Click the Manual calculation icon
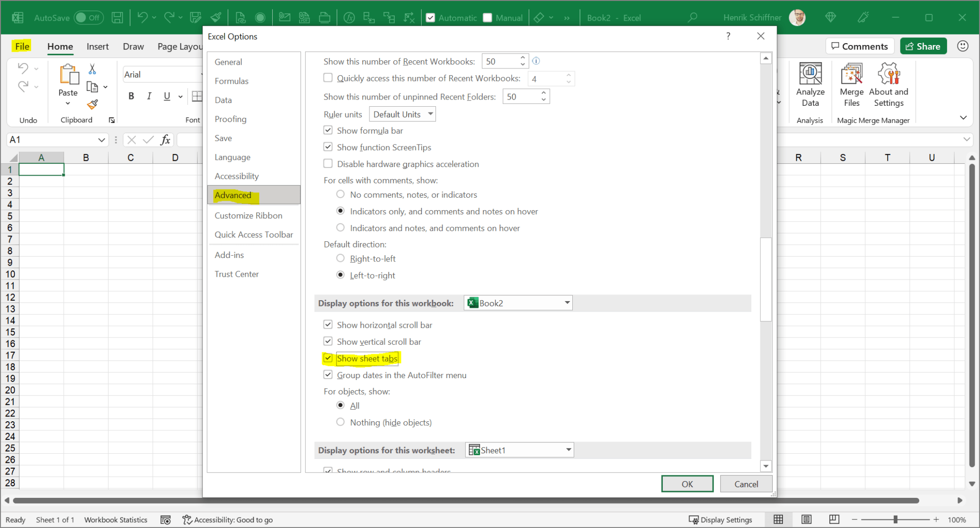980x528 pixels. tap(488, 18)
